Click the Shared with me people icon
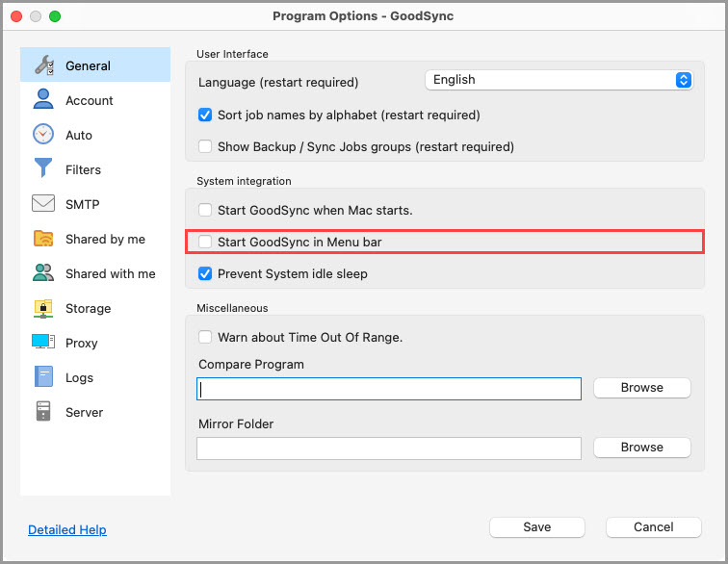Viewport: 728px width, 564px height. click(43, 273)
